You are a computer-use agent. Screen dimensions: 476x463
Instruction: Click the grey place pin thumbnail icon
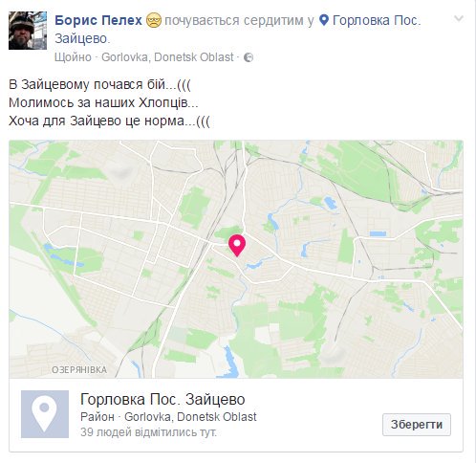tap(45, 414)
